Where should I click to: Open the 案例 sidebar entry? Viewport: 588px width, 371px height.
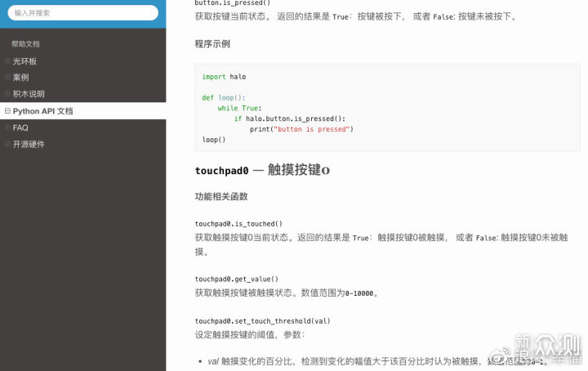pos(21,78)
